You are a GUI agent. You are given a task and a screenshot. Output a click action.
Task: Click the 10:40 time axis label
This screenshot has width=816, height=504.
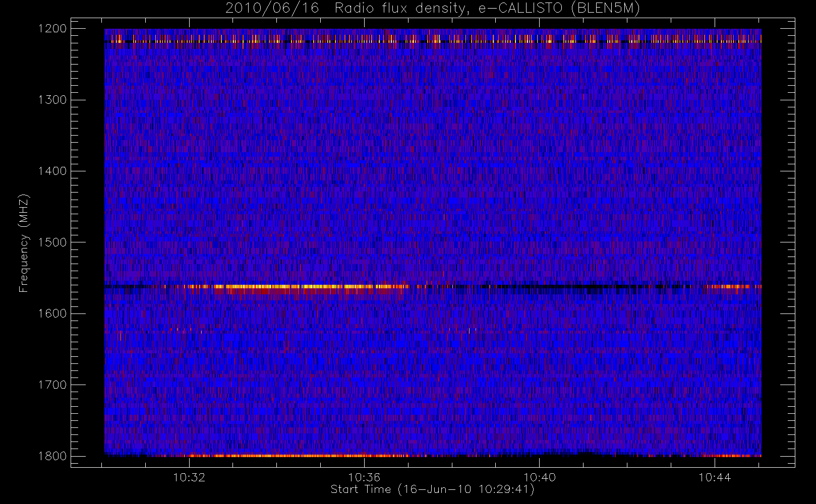click(x=540, y=477)
